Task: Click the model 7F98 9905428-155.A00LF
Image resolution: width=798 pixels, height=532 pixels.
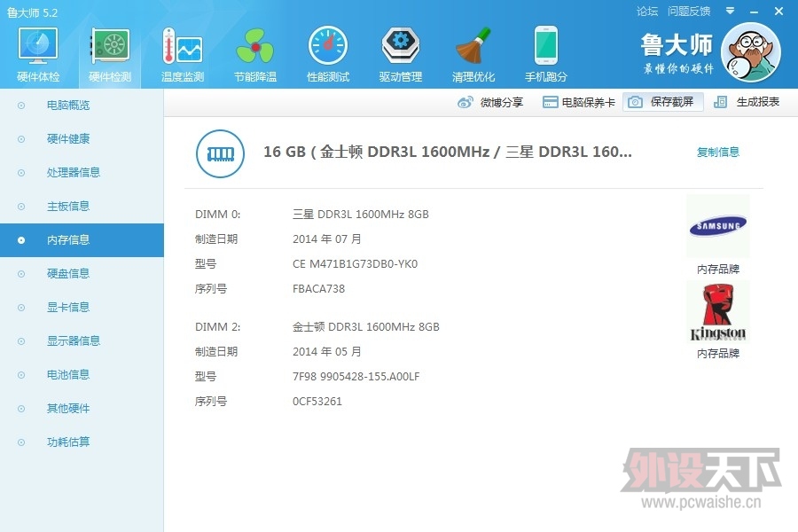Action: coord(356,377)
